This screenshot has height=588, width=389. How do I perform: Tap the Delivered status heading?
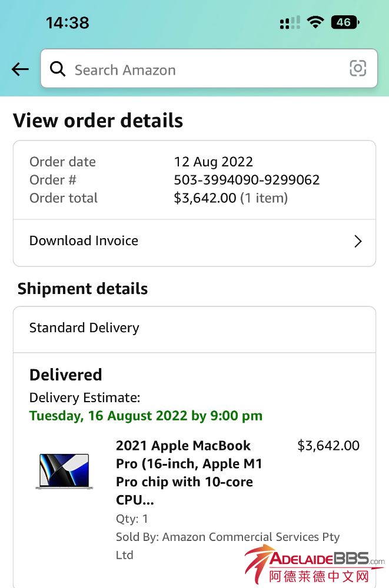66,375
